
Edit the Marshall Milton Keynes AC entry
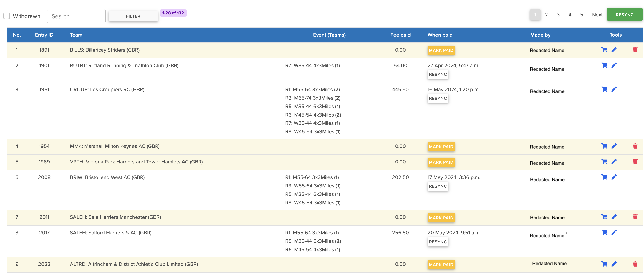pyautogui.click(x=614, y=146)
